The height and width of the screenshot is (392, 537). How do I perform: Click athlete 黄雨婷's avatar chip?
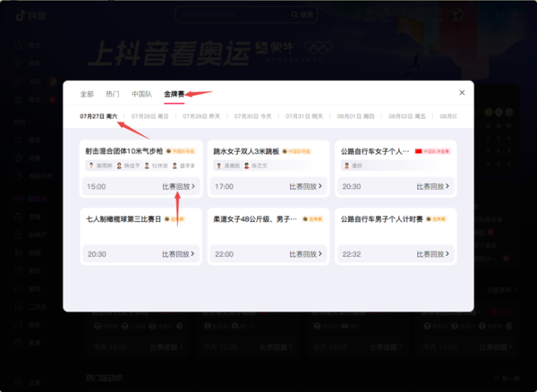click(100, 166)
